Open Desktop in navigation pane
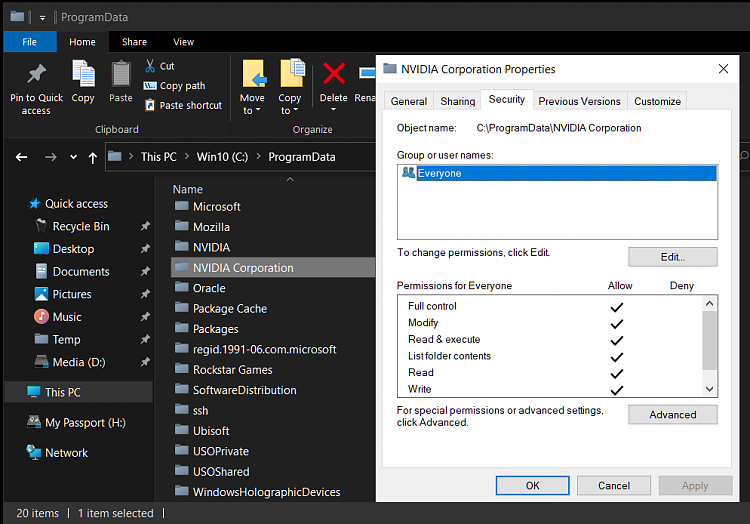This screenshot has width=750, height=524. tap(73, 249)
